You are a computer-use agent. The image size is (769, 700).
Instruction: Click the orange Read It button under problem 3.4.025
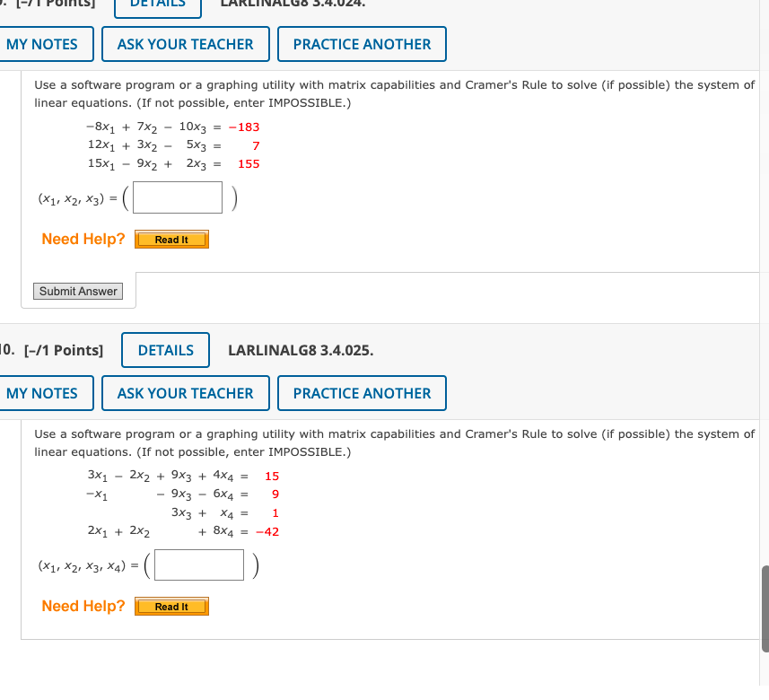click(171, 606)
